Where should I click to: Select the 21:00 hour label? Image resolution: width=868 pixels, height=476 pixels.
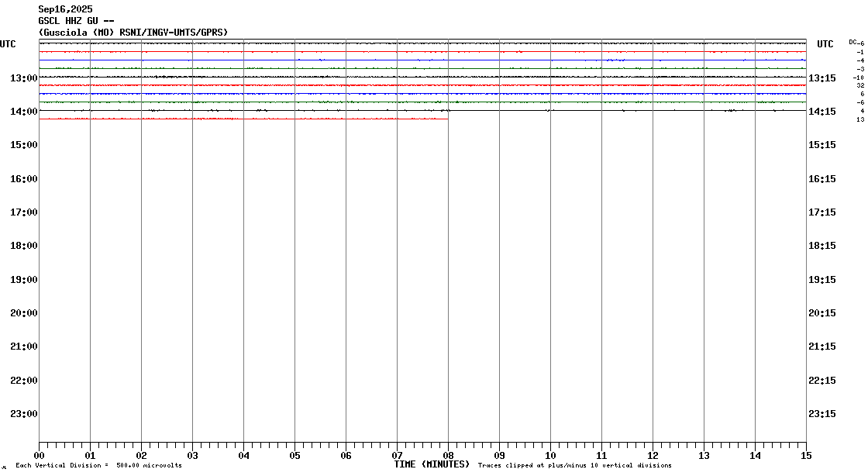point(24,347)
